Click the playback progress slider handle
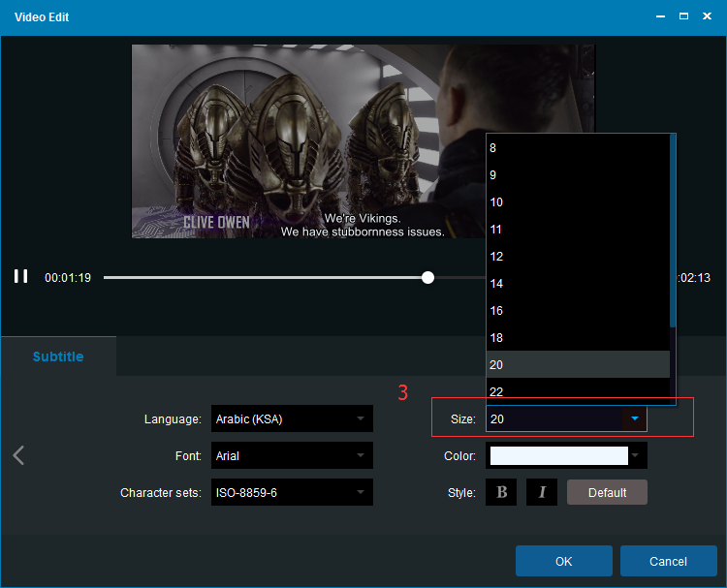Viewport: 727px width, 588px height. pyautogui.click(x=427, y=277)
